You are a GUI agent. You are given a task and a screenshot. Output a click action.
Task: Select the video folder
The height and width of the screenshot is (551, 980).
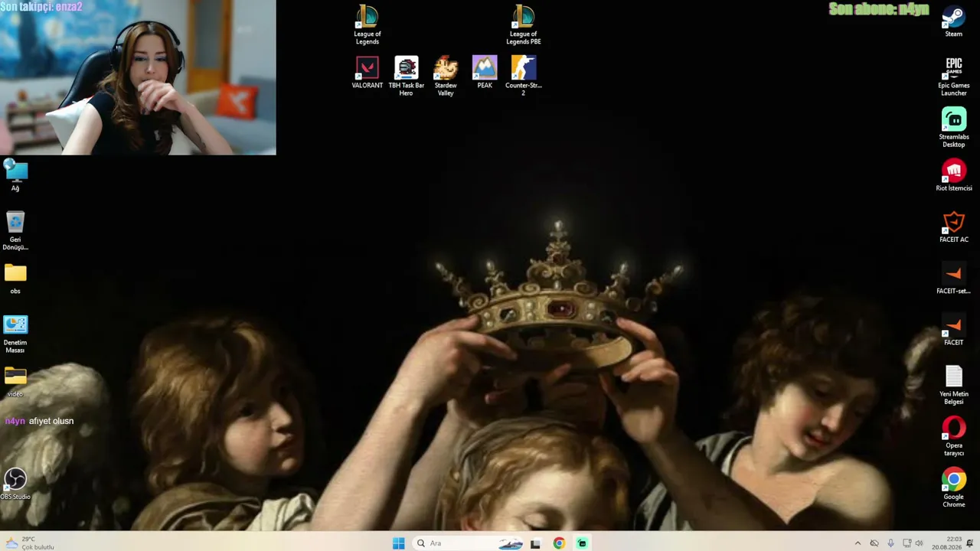tap(15, 381)
